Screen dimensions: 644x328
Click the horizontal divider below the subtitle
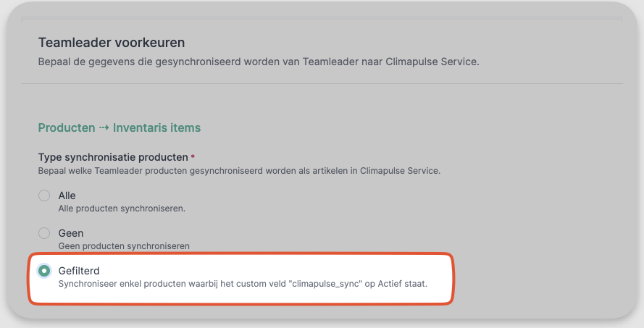pyautogui.click(x=322, y=83)
